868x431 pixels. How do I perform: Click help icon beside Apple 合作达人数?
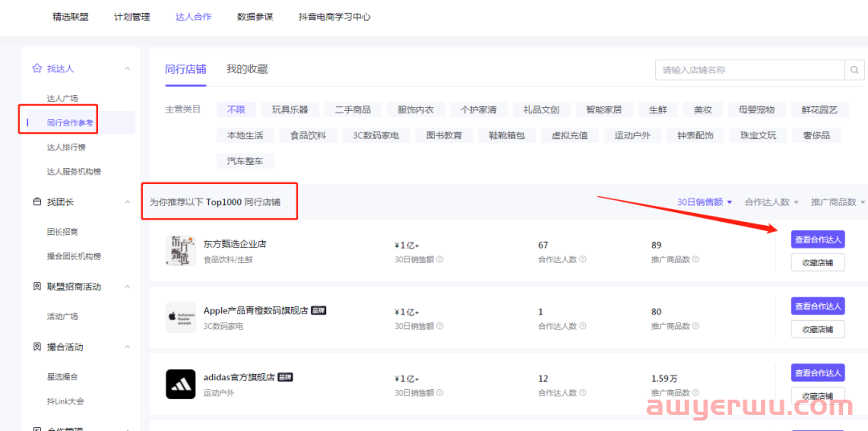[583, 326]
